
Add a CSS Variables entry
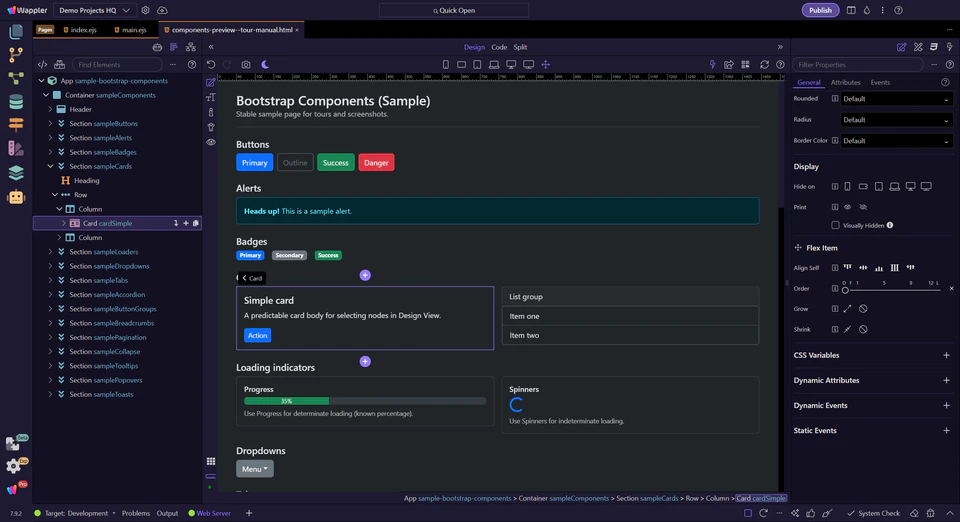click(x=946, y=356)
